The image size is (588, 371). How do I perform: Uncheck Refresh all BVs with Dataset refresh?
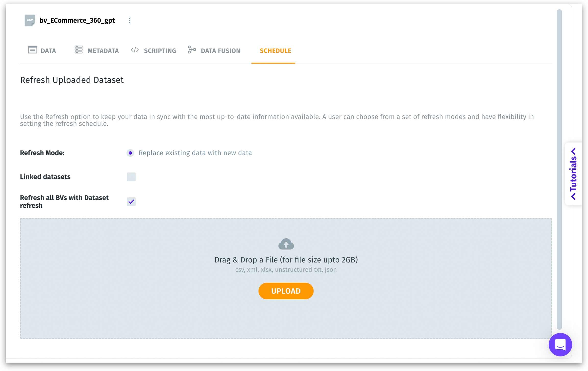(x=131, y=202)
